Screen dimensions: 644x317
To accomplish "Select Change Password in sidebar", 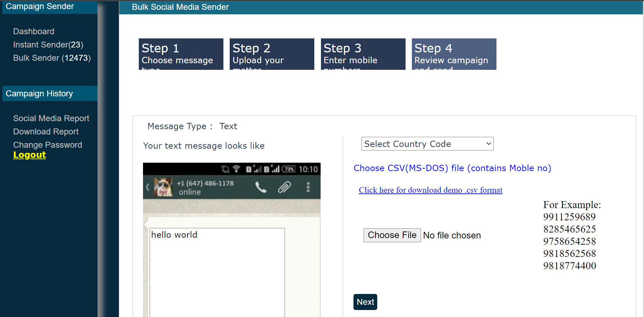I will pyautogui.click(x=48, y=145).
